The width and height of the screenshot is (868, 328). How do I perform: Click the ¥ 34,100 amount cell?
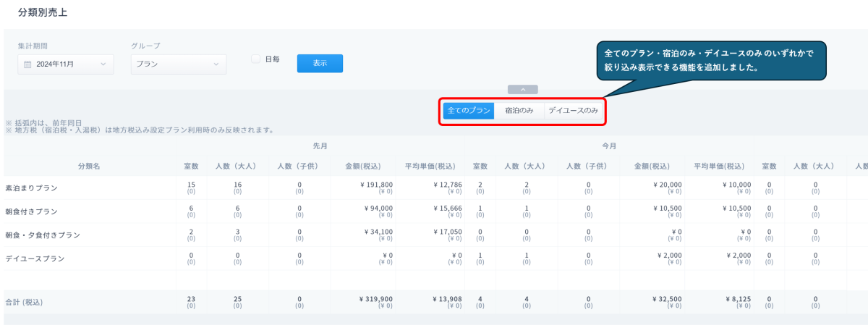coord(378,232)
